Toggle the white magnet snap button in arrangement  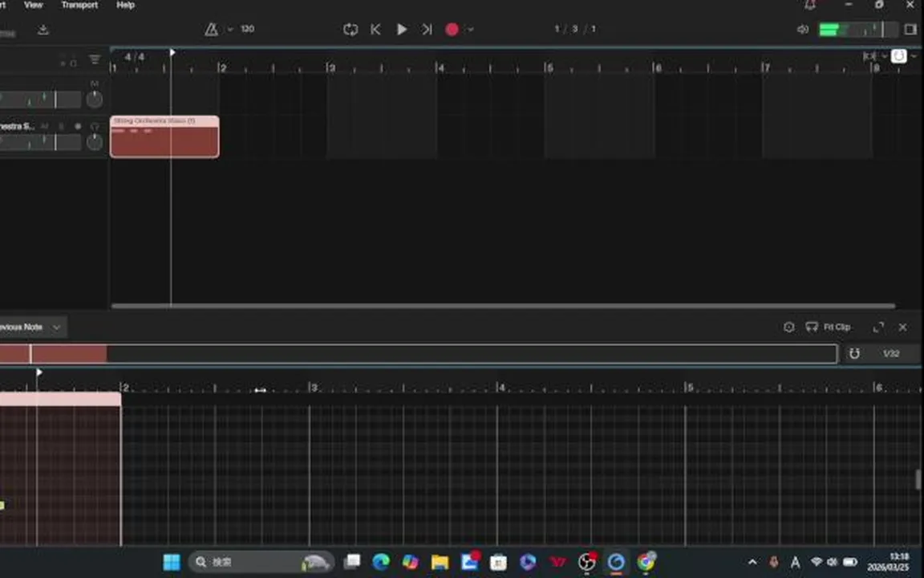point(898,56)
